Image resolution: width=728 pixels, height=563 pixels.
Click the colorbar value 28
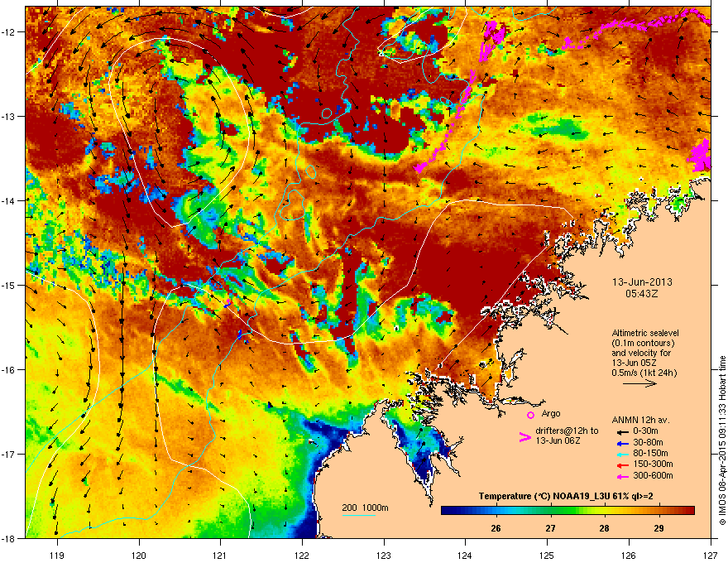[604, 528]
